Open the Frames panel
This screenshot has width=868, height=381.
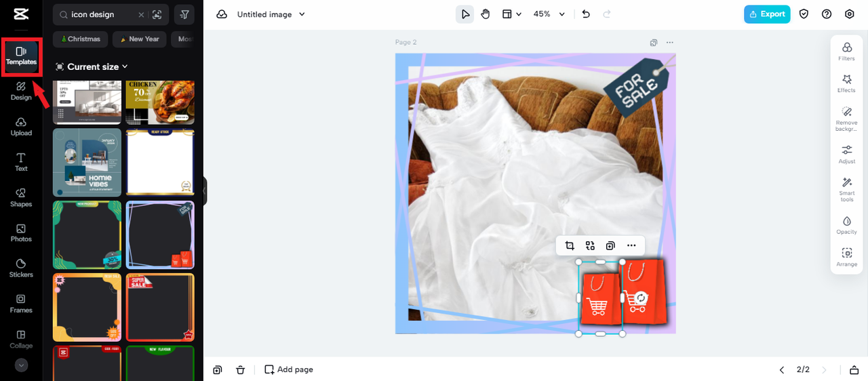click(21, 304)
